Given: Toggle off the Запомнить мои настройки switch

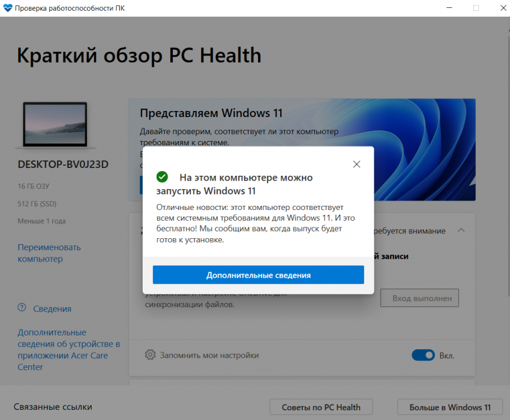Looking at the screenshot, I should pyautogui.click(x=423, y=355).
